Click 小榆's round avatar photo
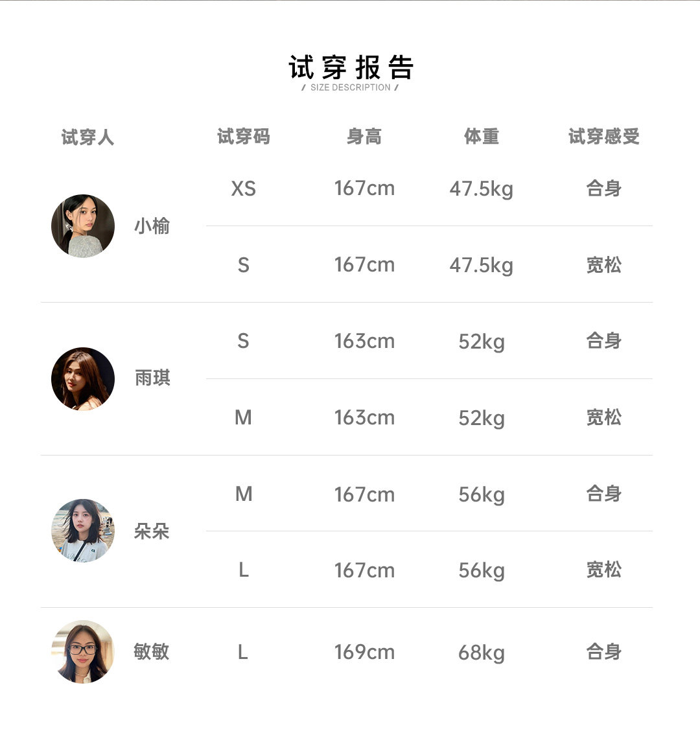The image size is (700, 740). click(x=83, y=226)
